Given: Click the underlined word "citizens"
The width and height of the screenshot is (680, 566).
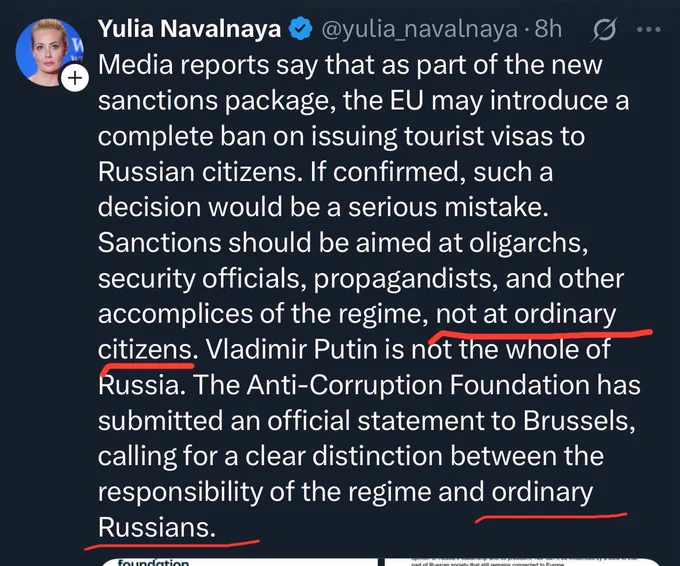Looking at the screenshot, I should [x=147, y=350].
